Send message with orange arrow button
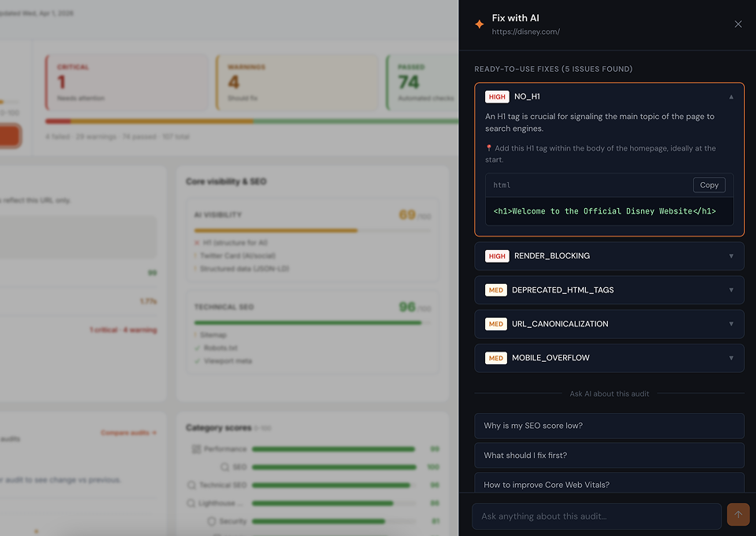The image size is (756, 536). pyautogui.click(x=738, y=516)
